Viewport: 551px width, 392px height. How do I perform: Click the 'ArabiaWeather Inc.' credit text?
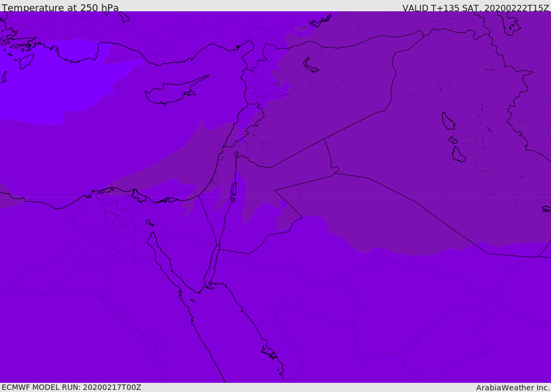pos(513,388)
